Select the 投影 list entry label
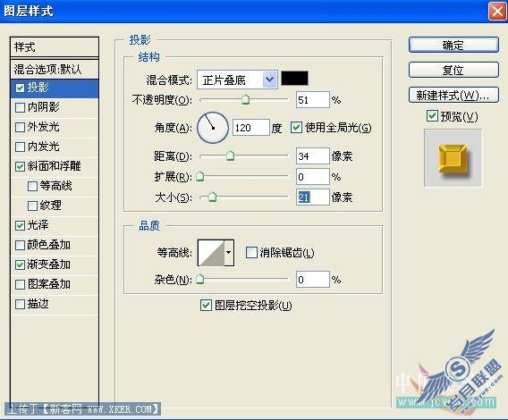Image resolution: width=508 pixels, height=420 pixels. (x=38, y=88)
